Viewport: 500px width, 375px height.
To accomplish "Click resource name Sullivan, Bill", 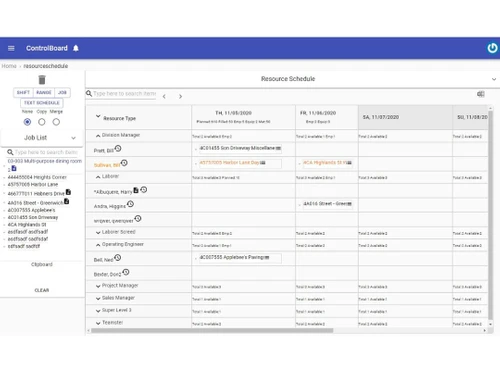I will coord(107,165).
